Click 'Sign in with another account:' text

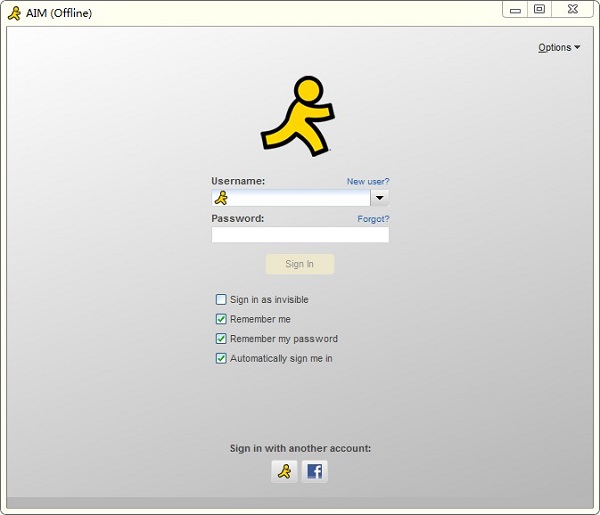click(x=300, y=448)
